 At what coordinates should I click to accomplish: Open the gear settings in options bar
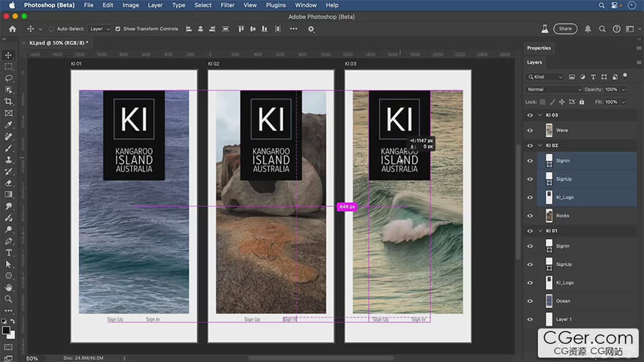[311, 29]
